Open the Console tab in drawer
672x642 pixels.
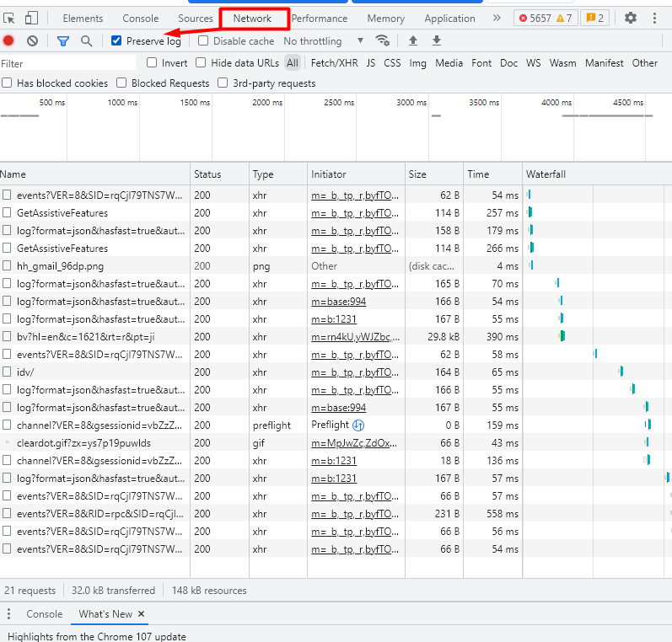click(x=44, y=614)
